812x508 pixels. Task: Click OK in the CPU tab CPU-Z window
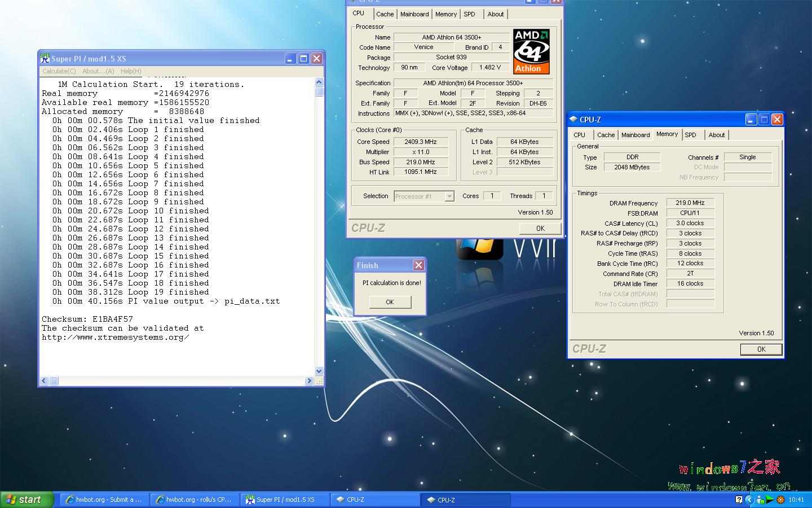click(x=540, y=228)
